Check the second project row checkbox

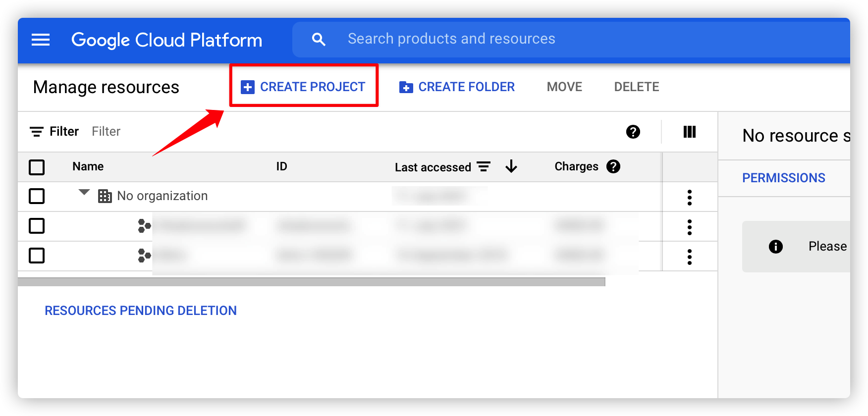[37, 256]
